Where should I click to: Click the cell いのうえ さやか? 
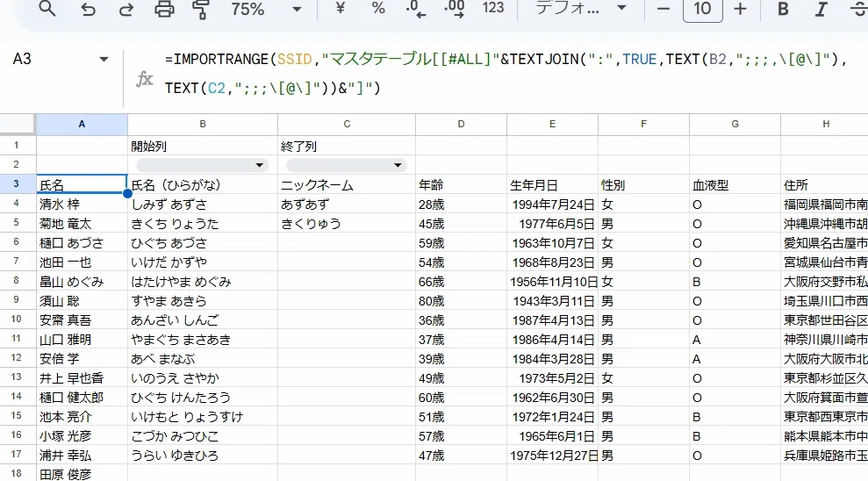point(203,378)
